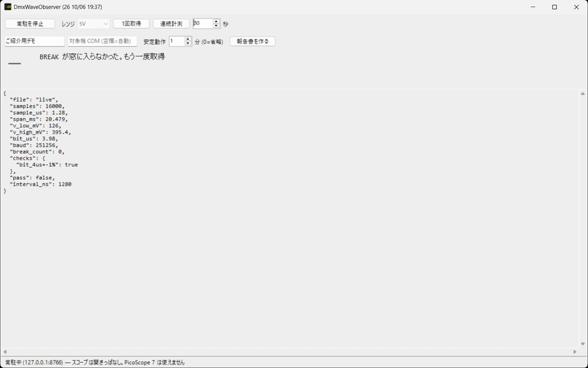Click the "samples": 16000 line
Image resolution: width=588 pixels, height=368 pixels.
point(37,106)
